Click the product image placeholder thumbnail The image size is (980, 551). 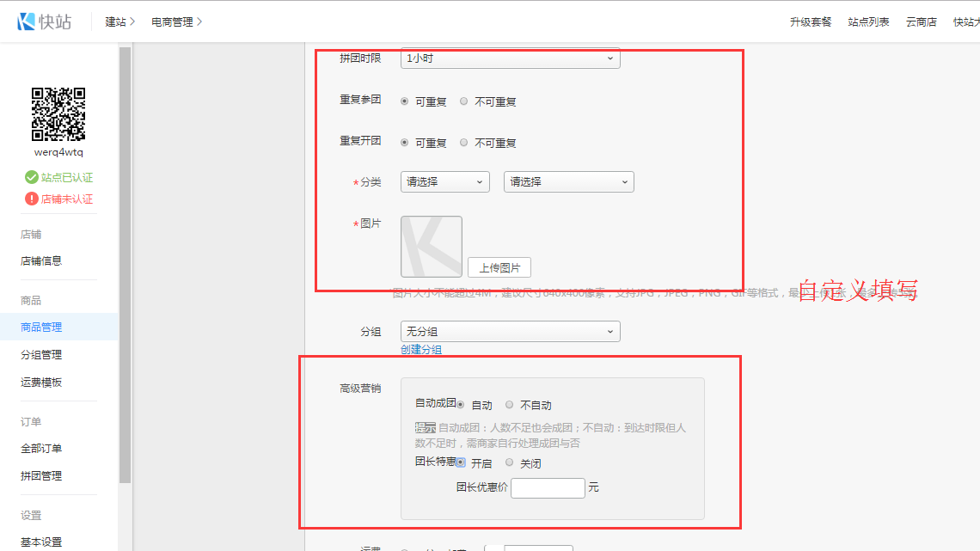point(431,247)
